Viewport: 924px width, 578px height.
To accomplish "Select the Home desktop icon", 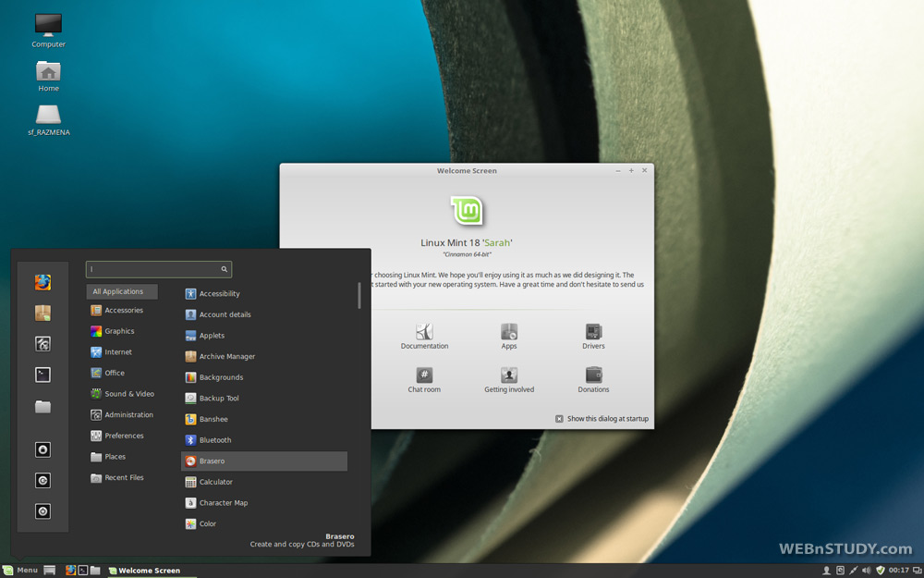I will coord(48,76).
